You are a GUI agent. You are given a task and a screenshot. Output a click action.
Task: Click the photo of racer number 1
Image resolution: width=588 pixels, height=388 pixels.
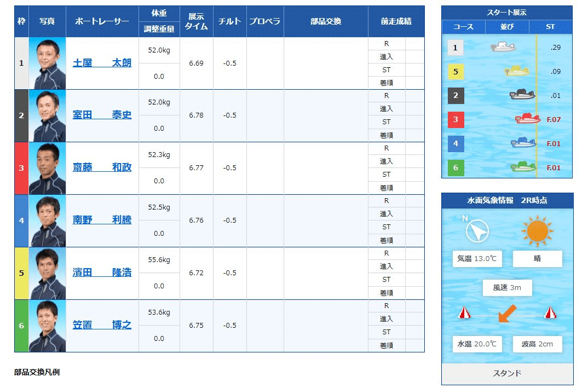(x=46, y=63)
